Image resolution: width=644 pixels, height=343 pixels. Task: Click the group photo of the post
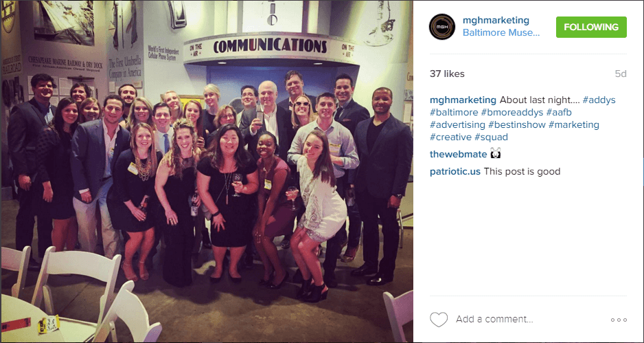point(207,172)
